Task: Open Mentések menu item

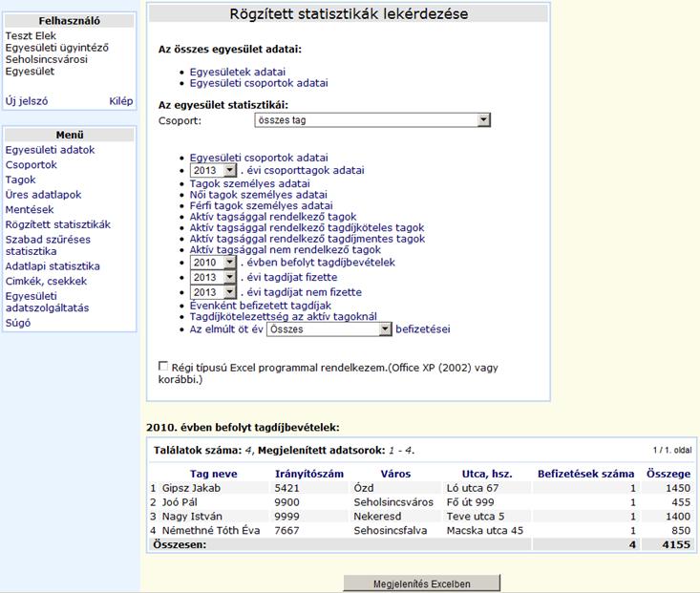Action: coord(30,209)
